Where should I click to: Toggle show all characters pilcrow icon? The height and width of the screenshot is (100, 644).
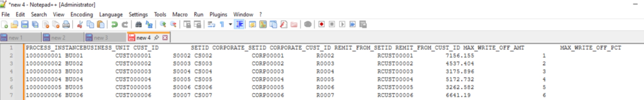[x=222, y=24]
